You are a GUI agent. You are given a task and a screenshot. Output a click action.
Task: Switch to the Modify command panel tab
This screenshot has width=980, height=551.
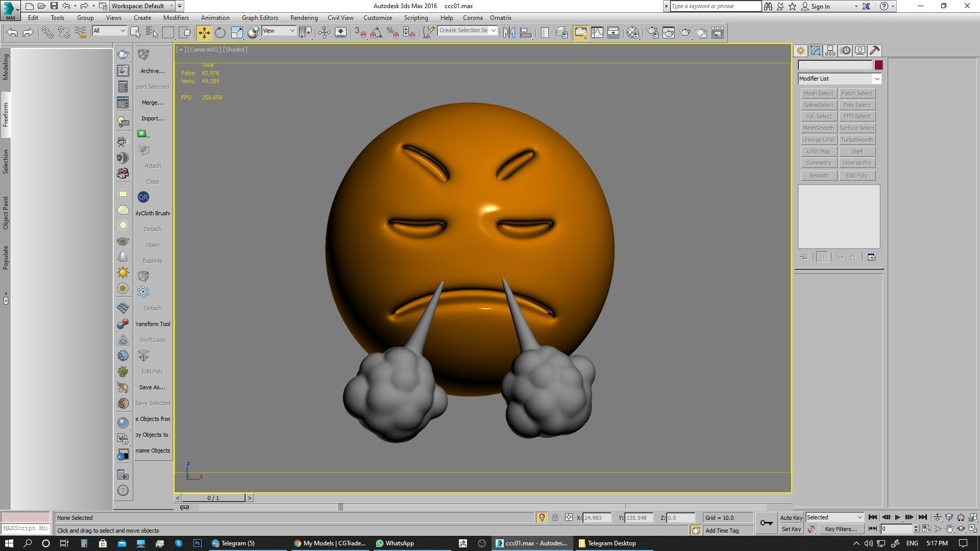tap(815, 51)
